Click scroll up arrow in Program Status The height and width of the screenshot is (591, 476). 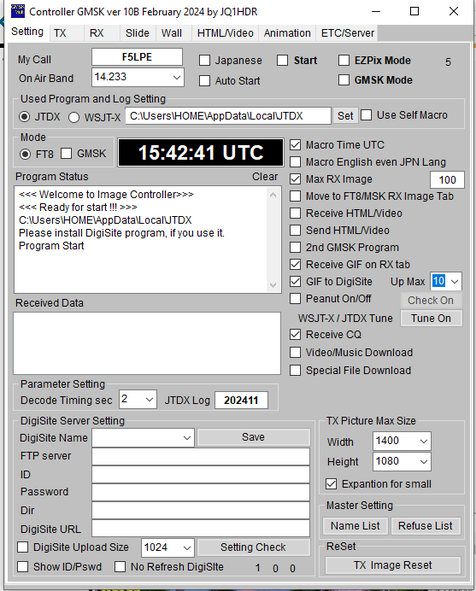(x=273, y=195)
